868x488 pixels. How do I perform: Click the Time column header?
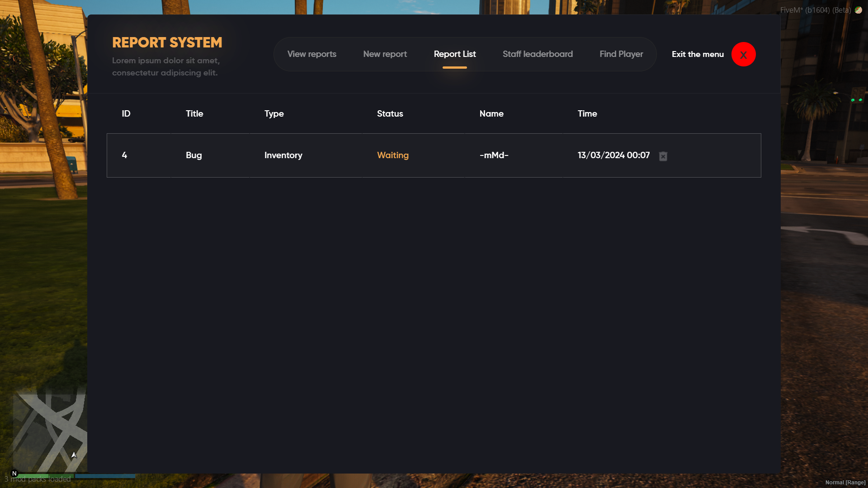point(587,113)
